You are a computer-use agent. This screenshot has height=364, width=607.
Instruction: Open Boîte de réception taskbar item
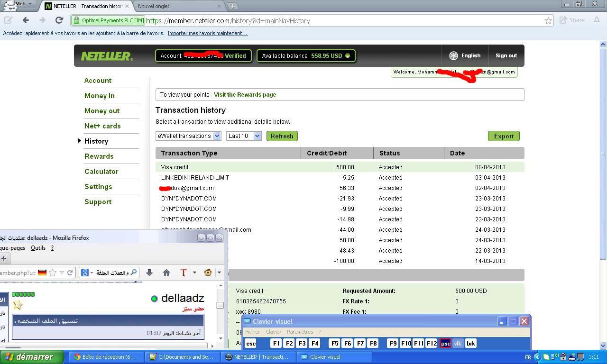(105, 357)
